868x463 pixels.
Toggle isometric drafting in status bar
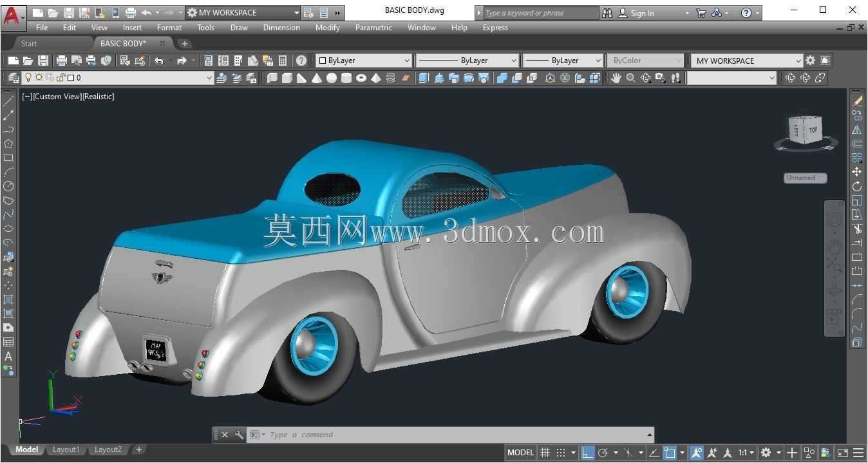(628, 453)
